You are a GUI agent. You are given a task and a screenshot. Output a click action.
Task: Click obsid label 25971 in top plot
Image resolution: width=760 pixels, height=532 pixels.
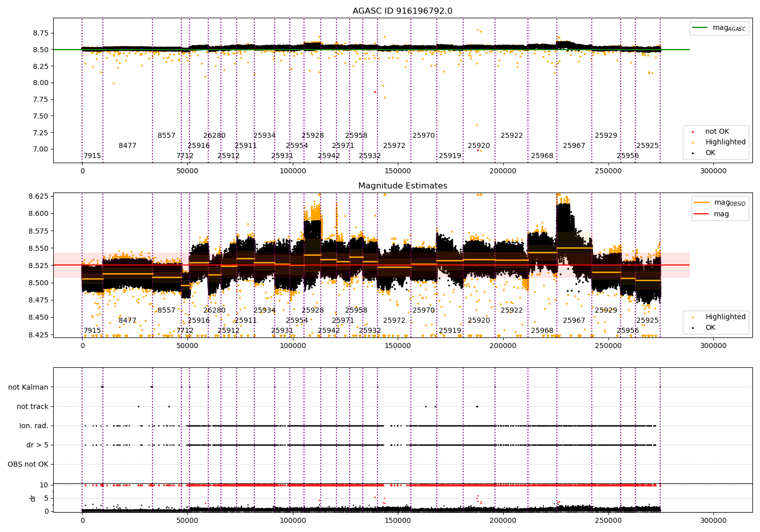pyautogui.click(x=343, y=145)
